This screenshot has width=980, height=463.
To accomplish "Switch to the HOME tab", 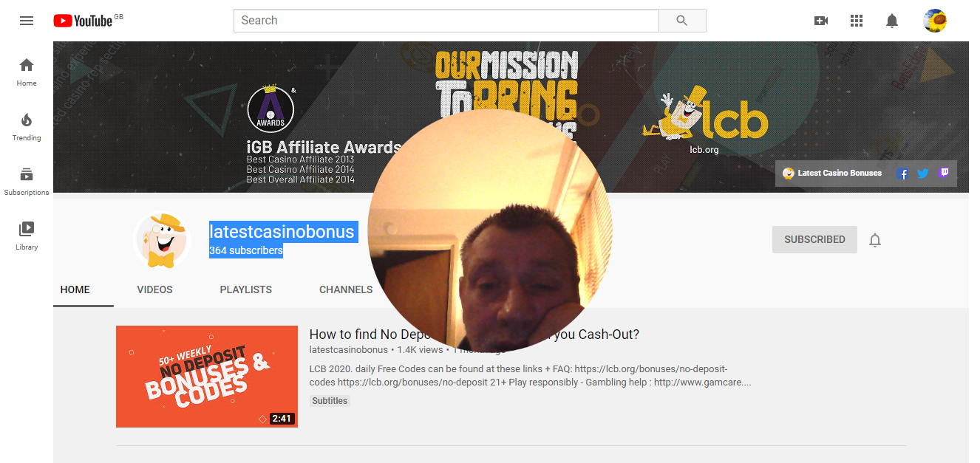I will [75, 289].
